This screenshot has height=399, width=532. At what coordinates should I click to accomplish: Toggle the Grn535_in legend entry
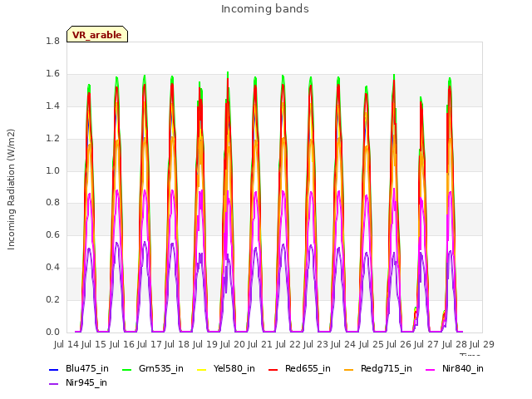153,368
